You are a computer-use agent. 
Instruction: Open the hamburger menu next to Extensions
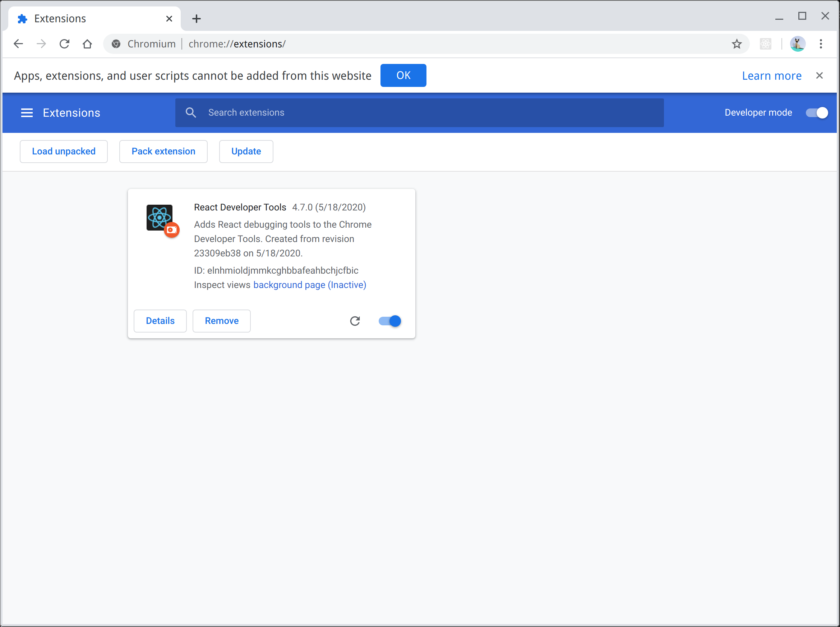click(27, 112)
